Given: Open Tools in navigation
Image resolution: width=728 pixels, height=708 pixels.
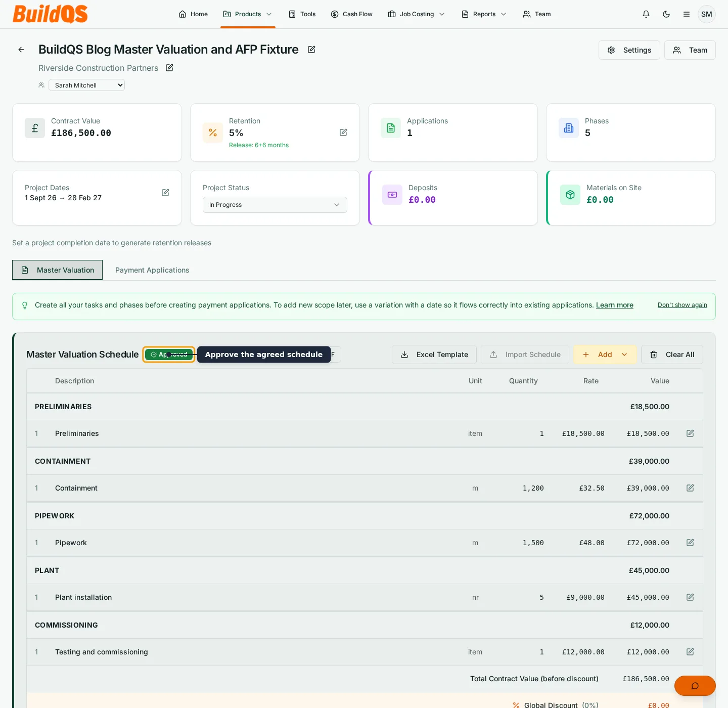Looking at the screenshot, I should click(x=302, y=14).
